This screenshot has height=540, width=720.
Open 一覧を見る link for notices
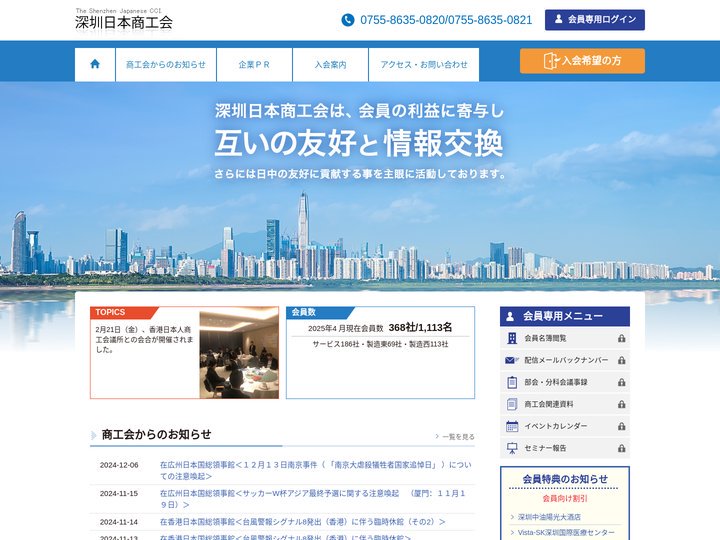(x=455, y=437)
